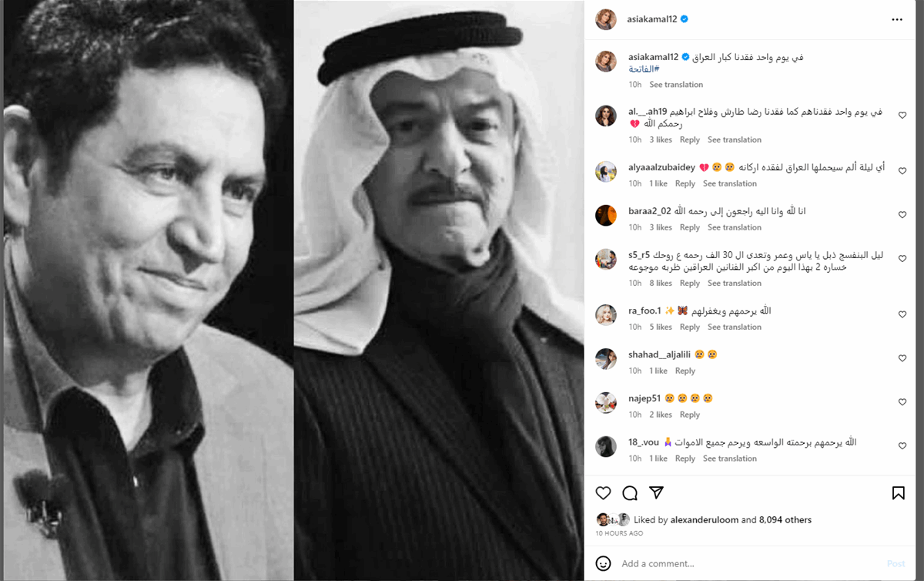Like the comment by alyaaalzubaidey

coord(902,171)
